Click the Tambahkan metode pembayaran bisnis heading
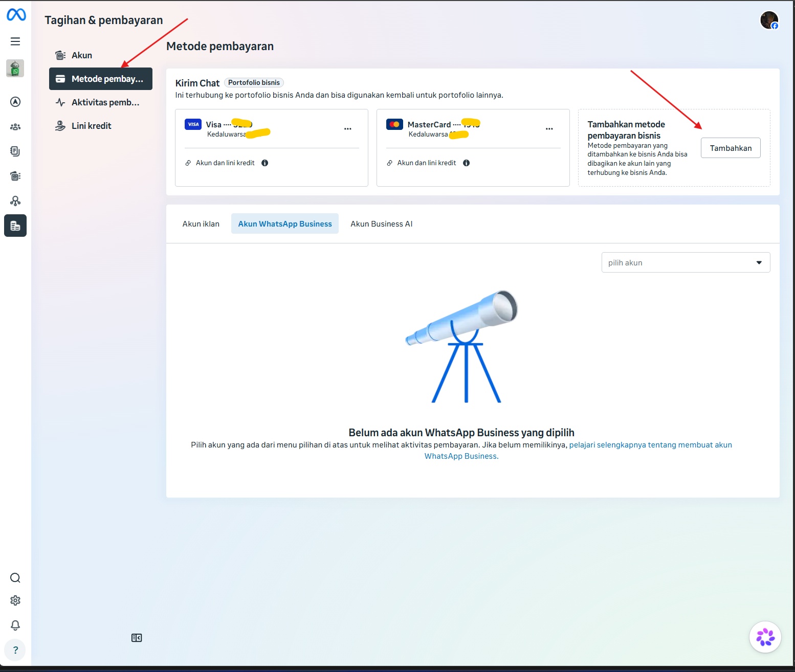This screenshot has width=795, height=672. click(x=626, y=130)
